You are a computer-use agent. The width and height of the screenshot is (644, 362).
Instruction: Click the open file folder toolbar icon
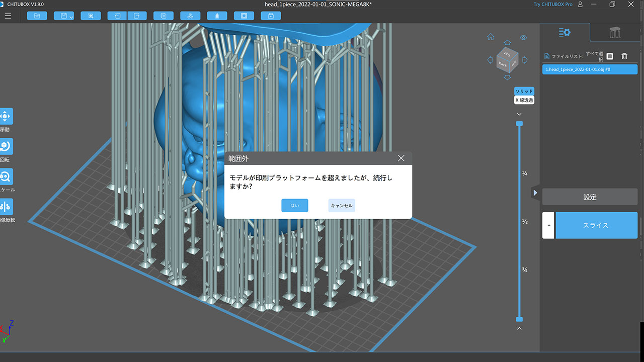pyautogui.click(x=37, y=16)
